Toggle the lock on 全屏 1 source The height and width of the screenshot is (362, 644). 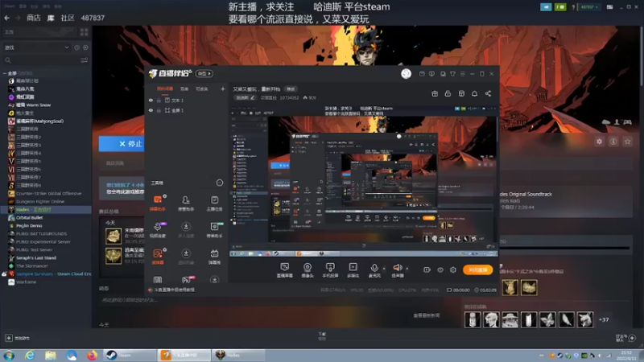coord(159,110)
